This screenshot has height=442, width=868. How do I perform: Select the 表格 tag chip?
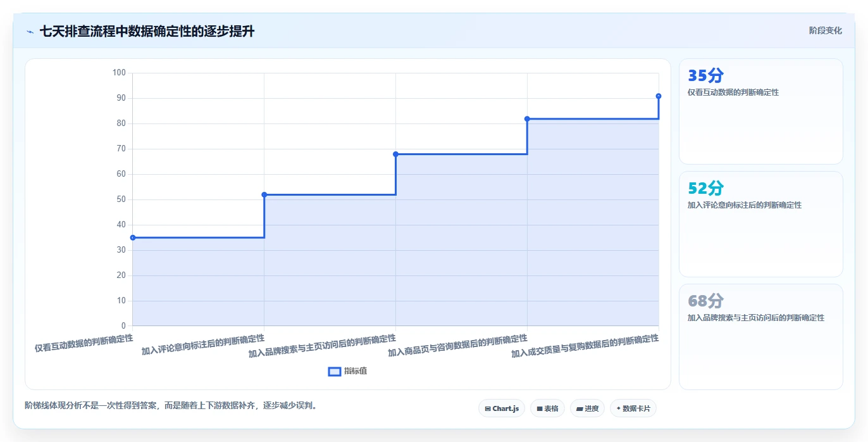(x=547, y=408)
